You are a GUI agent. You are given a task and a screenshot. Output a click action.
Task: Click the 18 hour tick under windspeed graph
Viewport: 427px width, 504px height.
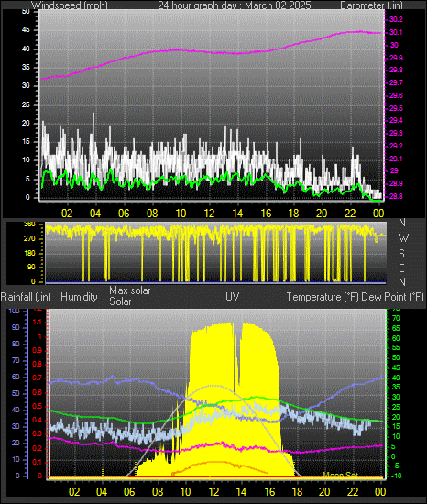[293, 214]
